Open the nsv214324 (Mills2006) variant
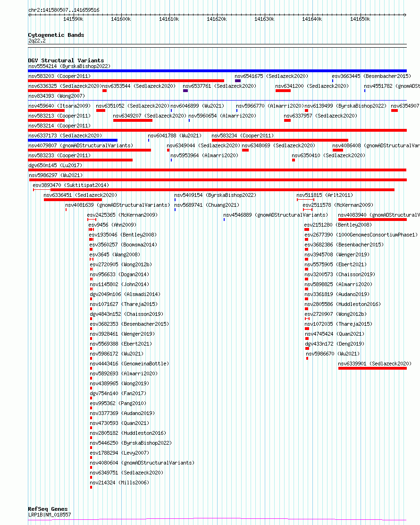Screen dimensions: 420x525 (119, 483)
